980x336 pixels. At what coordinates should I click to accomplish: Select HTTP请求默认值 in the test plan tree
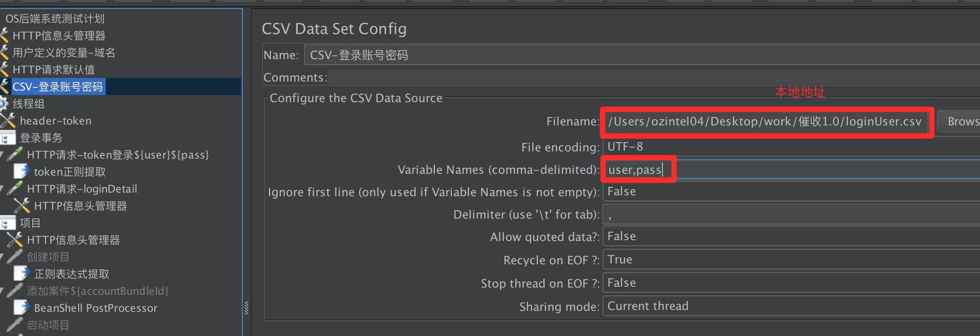(x=54, y=69)
